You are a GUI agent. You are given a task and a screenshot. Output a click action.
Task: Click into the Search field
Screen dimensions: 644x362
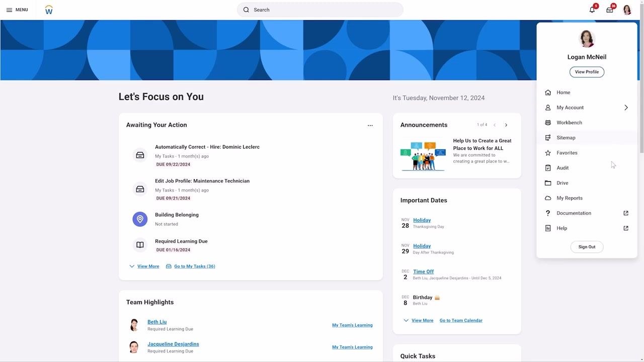tap(320, 10)
